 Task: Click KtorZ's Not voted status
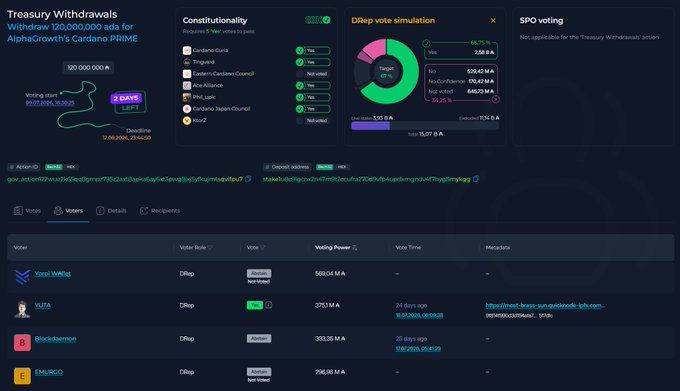(317, 121)
